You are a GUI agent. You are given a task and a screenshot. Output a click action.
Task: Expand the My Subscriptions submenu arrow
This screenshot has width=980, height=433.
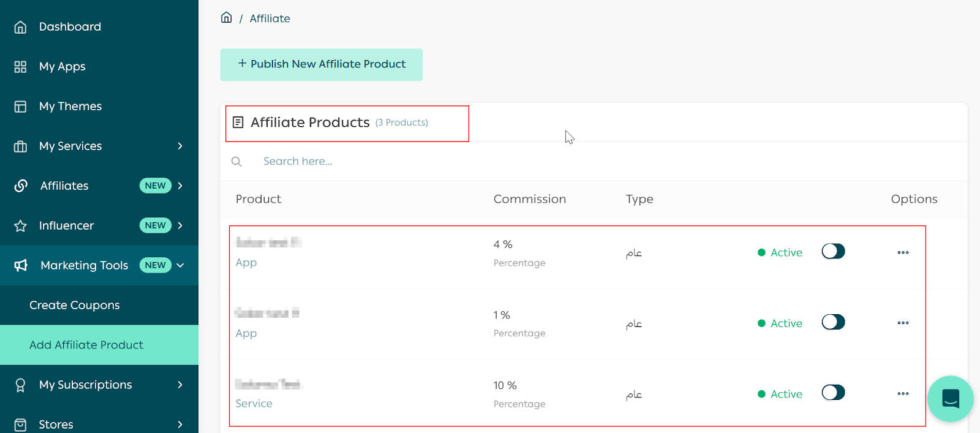180,385
